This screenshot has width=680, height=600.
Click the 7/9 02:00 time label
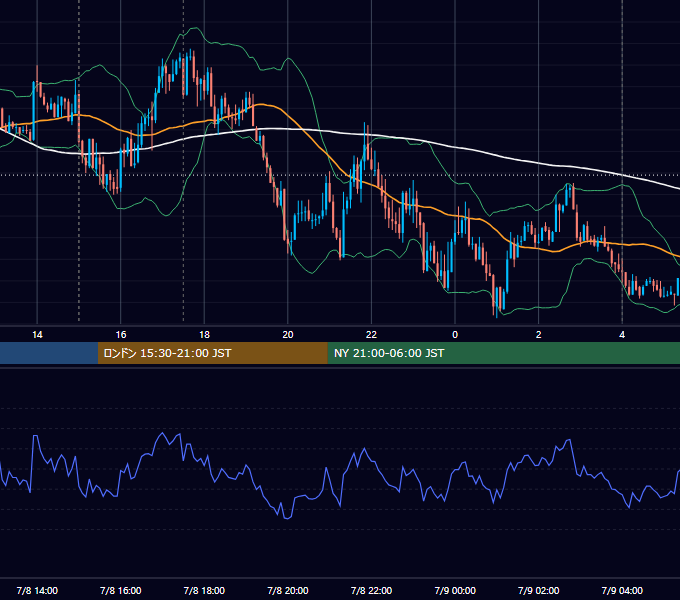coord(538,590)
